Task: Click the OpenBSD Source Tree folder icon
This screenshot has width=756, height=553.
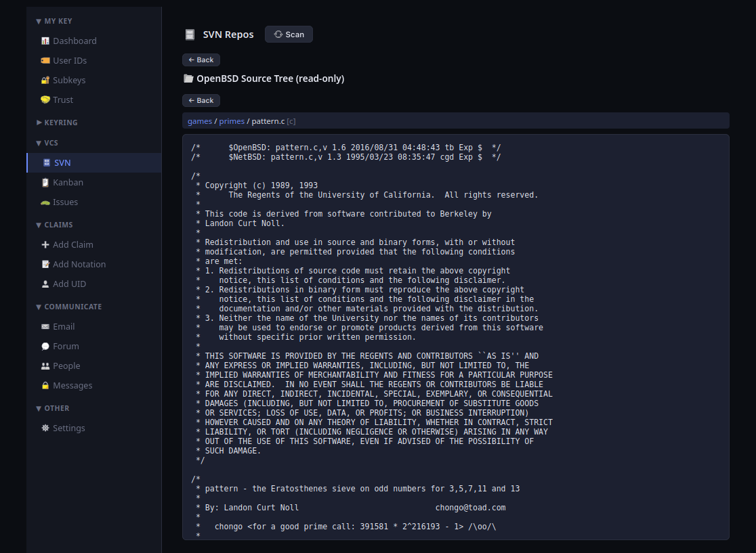Action: 188,79
